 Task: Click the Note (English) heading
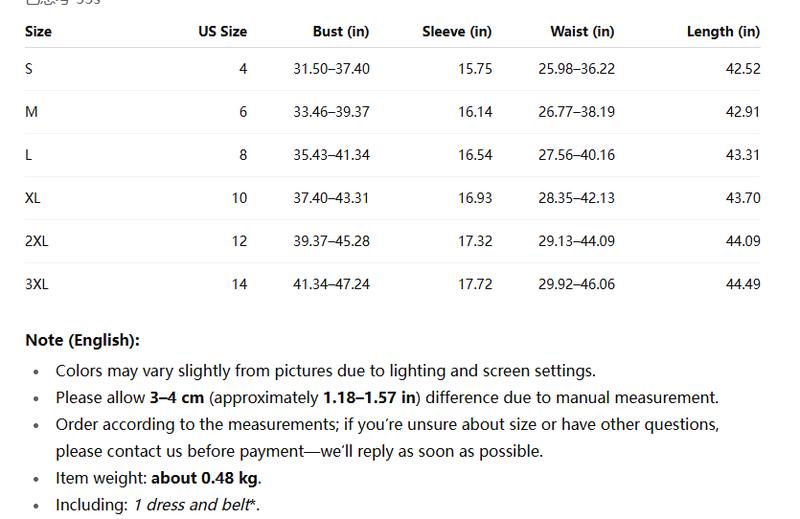82,340
